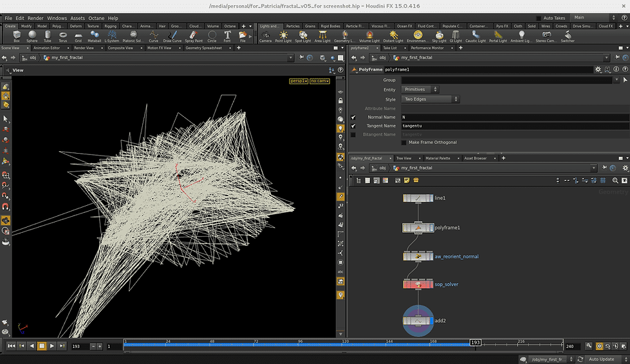Click obj in the scene view path

(33, 58)
